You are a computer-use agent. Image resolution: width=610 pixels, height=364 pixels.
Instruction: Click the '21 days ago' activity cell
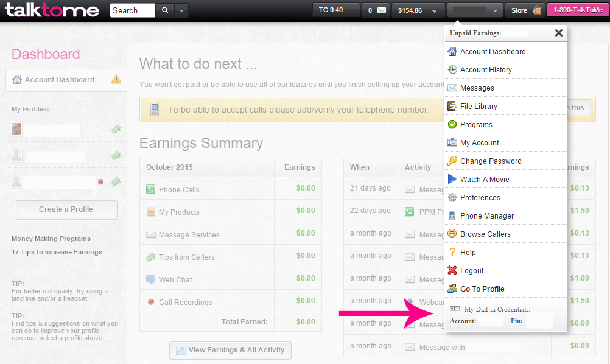[370, 188]
